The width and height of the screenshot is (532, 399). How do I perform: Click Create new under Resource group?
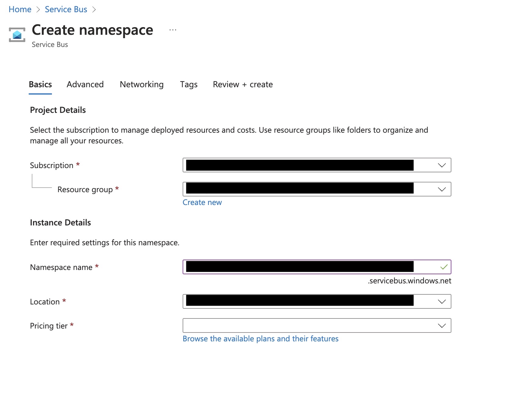[202, 202]
